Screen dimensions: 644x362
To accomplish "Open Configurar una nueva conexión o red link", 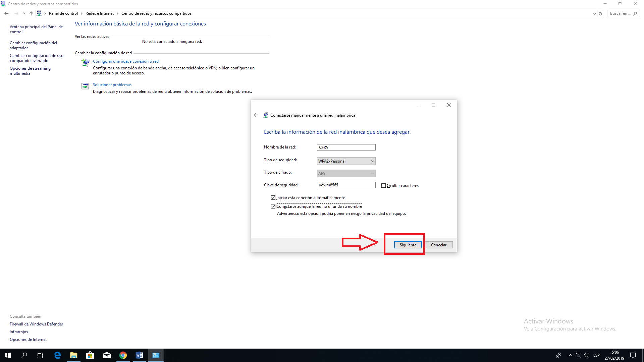I will click(x=125, y=61).
